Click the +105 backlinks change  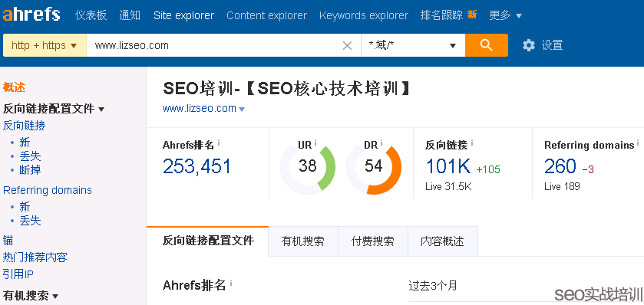[488, 169]
